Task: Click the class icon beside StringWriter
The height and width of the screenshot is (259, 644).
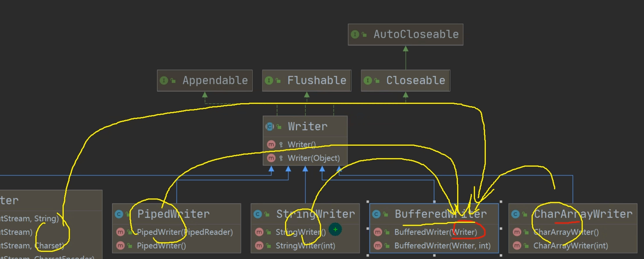Action: [x=258, y=214]
